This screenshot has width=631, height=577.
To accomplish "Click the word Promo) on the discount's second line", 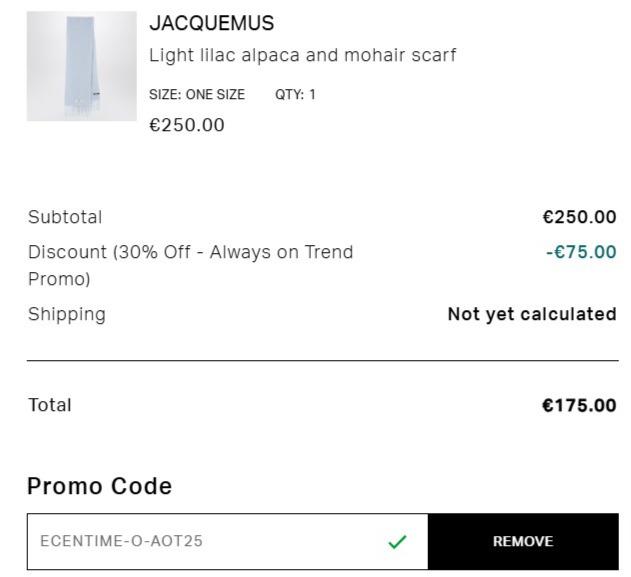I will tap(59, 279).
